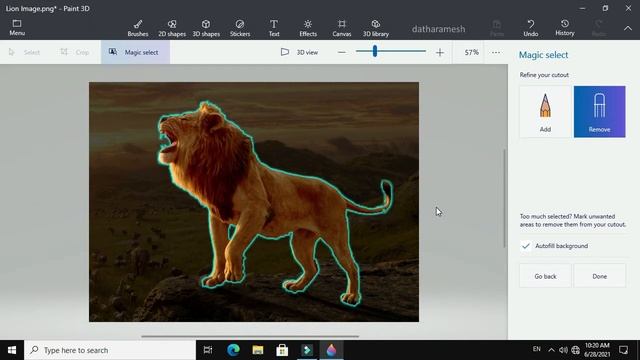Click the vertical canvas scrollbar
Image resolution: width=640 pixels, height=360 pixels.
click(504, 198)
